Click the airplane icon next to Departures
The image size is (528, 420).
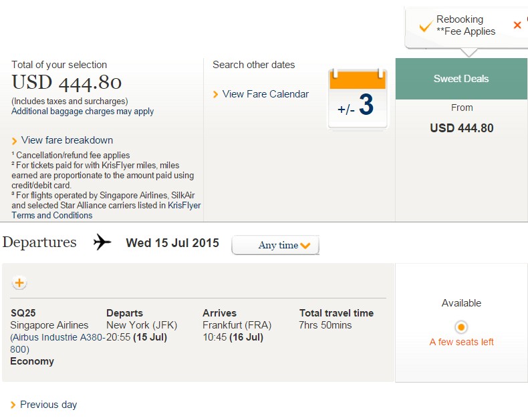click(102, 242)
